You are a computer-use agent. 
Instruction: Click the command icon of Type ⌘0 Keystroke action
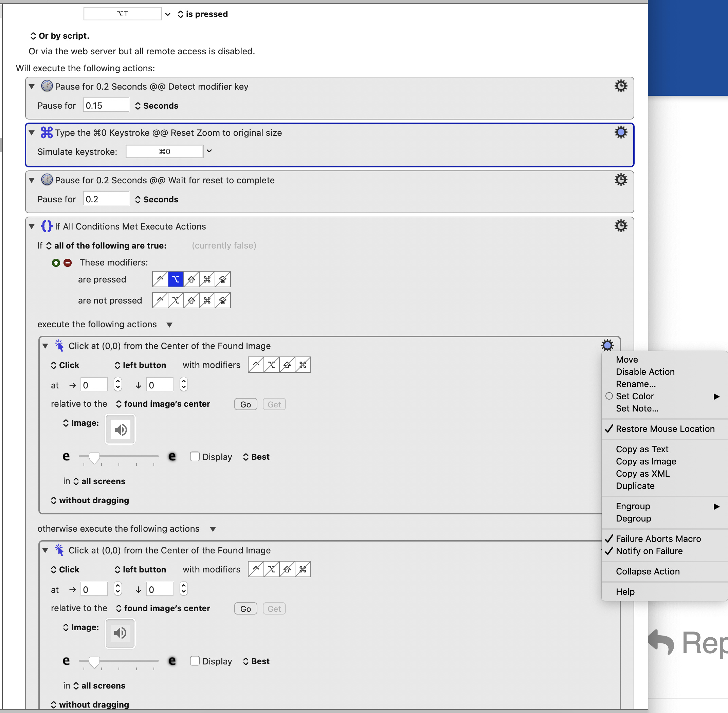[x=47, y=132]
